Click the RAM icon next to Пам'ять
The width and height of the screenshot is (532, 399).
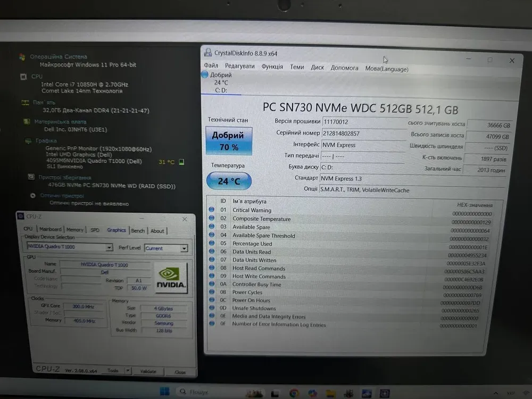(25, 103)
